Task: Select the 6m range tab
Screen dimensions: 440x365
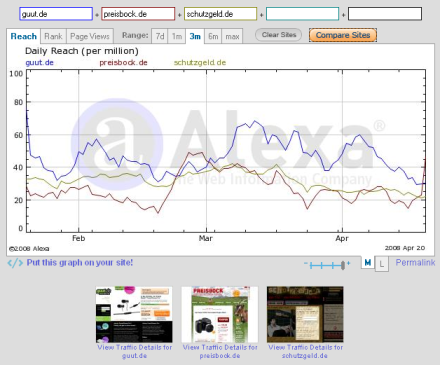Action: [213, 36]
